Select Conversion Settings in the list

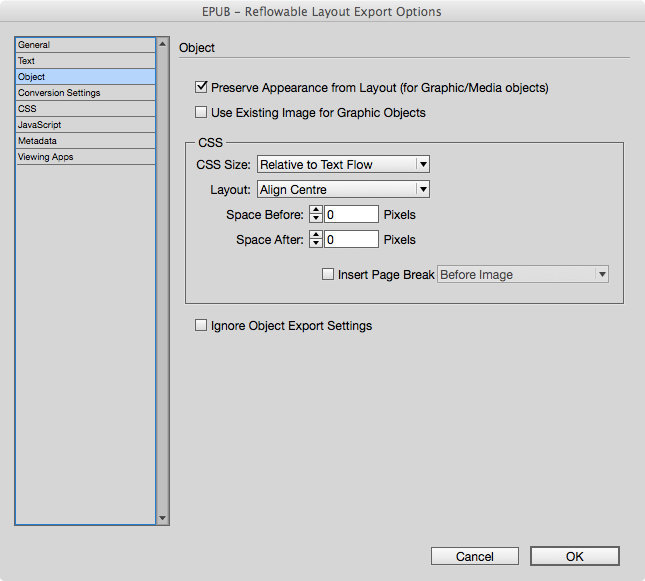pos(85,93)
